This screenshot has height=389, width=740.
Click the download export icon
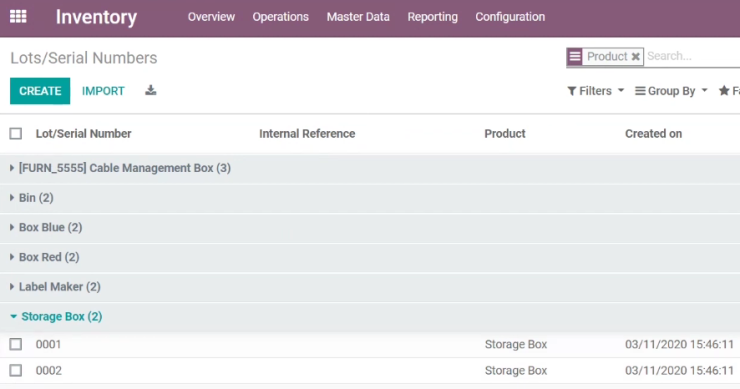(x=151, y=90)
